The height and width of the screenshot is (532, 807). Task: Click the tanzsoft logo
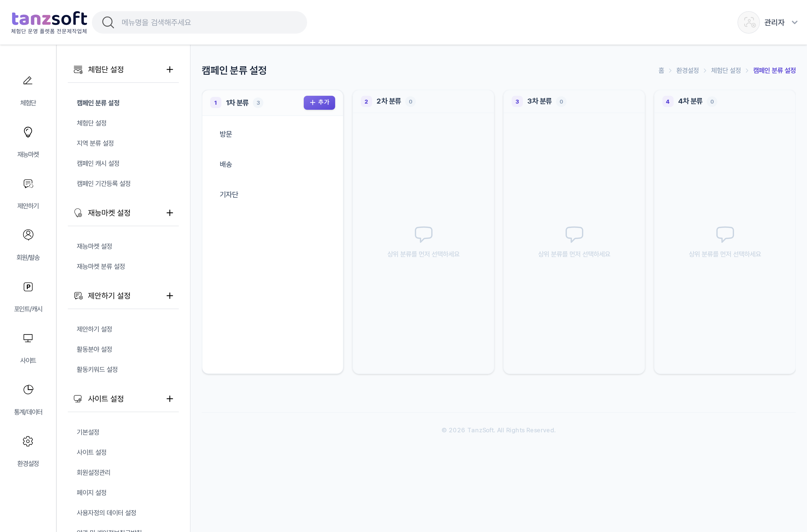(x=49, y=22)
